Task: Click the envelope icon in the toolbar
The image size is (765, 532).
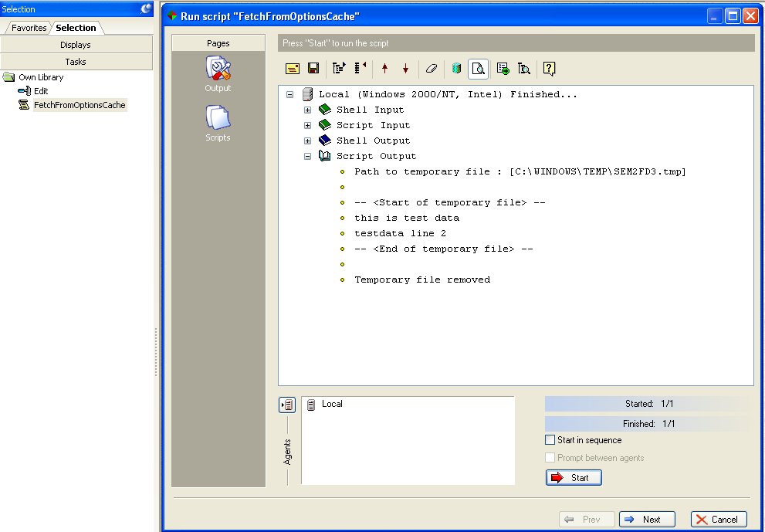Action: pyautogui.click(x=293, y=69)
